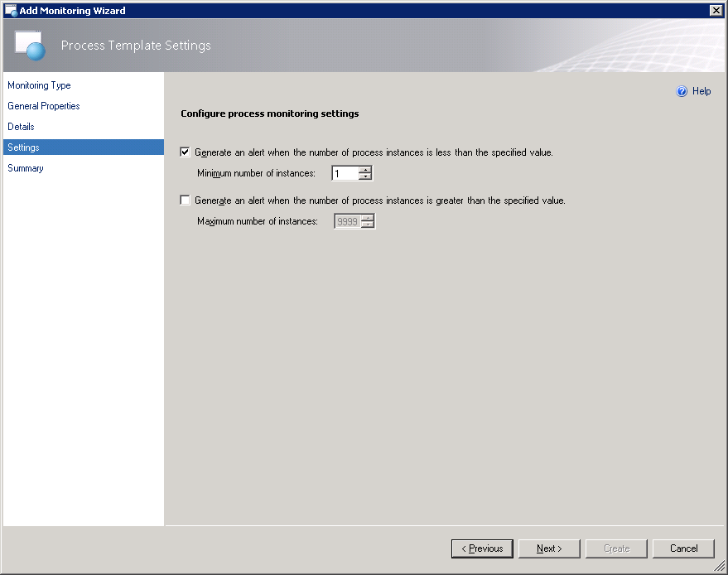Image resolution: width=728 pixels, height=575 pixels.
Task: Increase the minimum number of instances
Action: 365,170
